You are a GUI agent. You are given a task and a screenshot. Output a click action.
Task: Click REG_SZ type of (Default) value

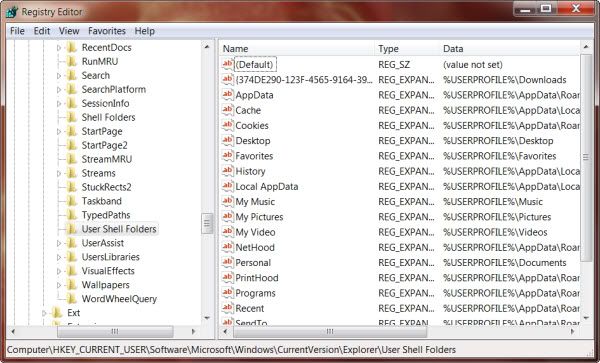tap(394, 65)
